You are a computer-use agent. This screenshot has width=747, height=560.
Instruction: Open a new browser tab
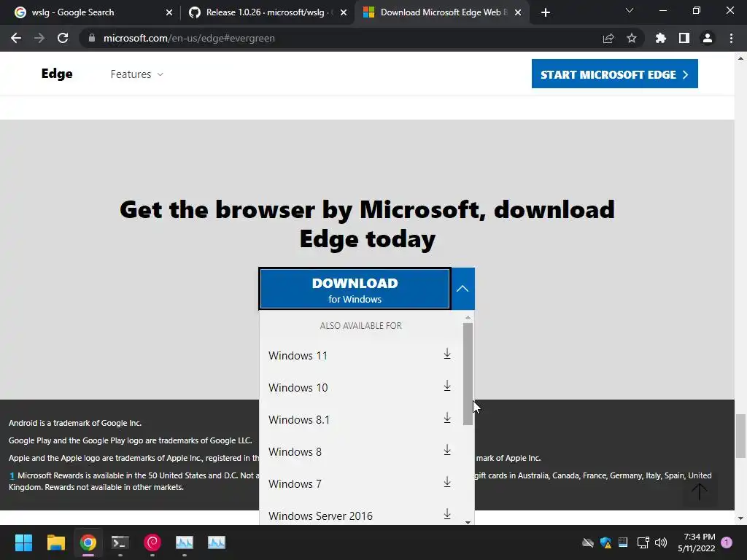pos(546,12)
